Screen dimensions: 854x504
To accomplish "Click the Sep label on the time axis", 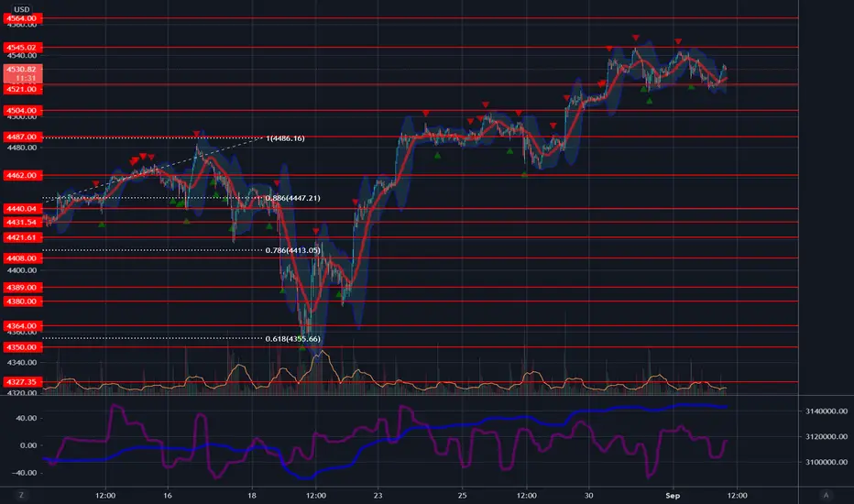I will (673, 496).
